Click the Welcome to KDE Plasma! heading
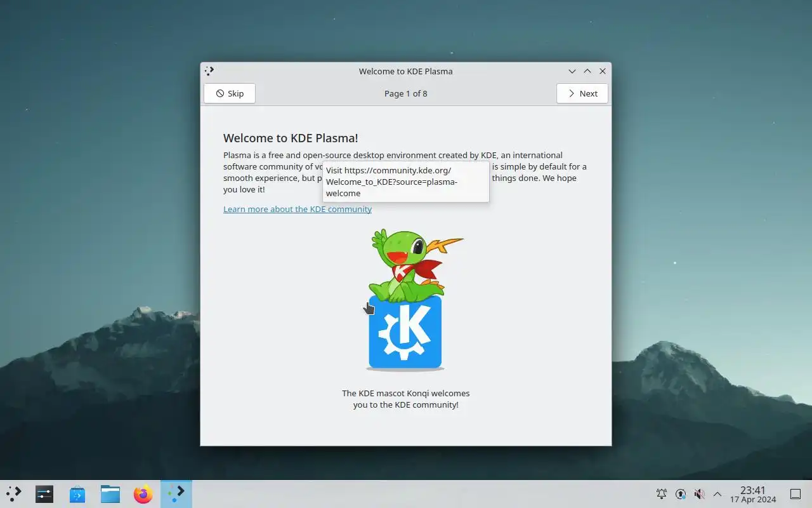812x508 pixels. 291,138
